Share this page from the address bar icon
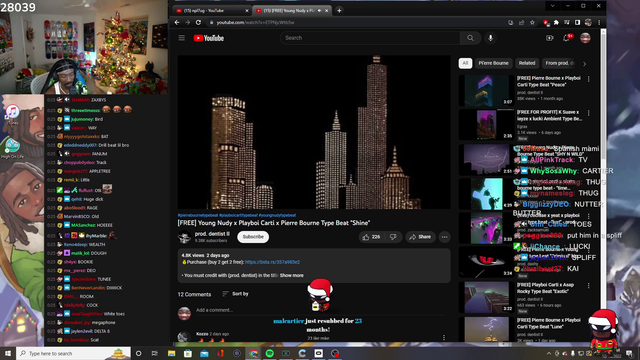The image size is (640, 360). (522, 22)
